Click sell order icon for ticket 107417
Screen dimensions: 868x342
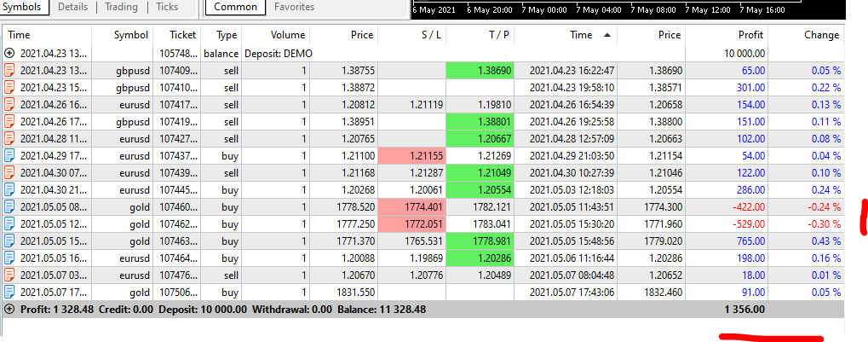9,105
